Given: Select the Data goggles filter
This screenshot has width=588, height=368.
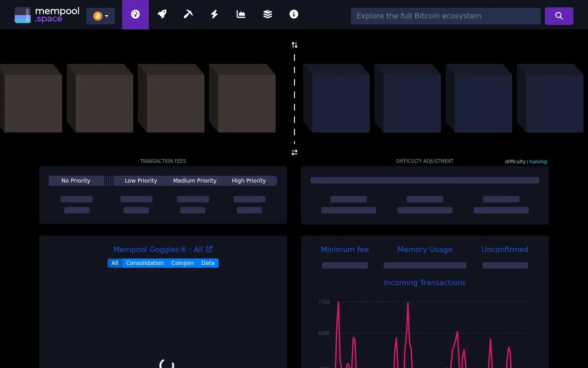Looking at the screenshot, I should (x=208, y=263).
